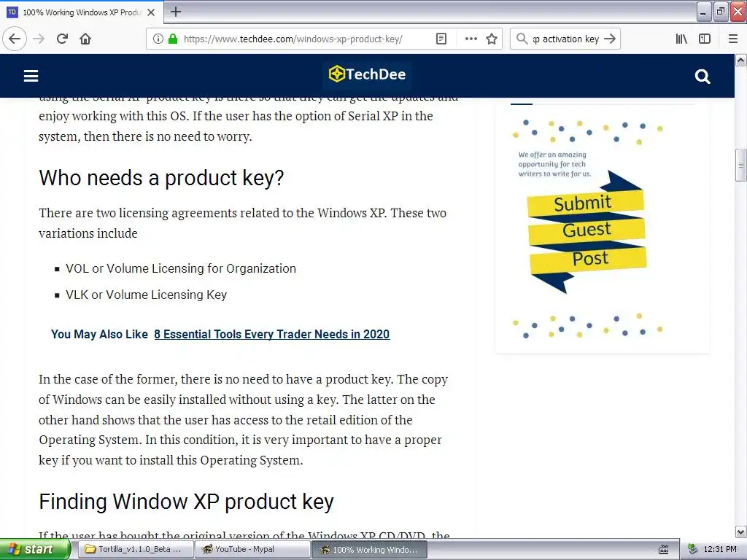The height and width of the screenshot is (560, 747).
Task: Click the Who needs a product key? heading
Action: point(161,178)
